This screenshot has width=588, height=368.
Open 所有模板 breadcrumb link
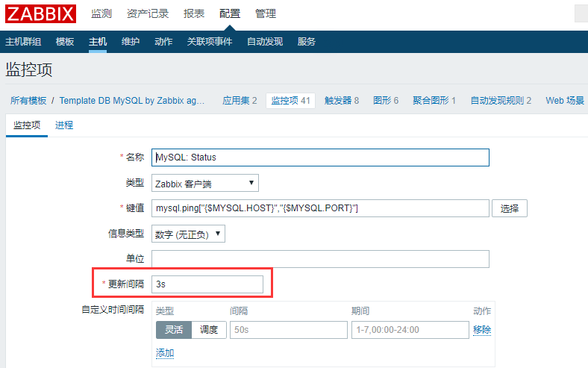28,101
